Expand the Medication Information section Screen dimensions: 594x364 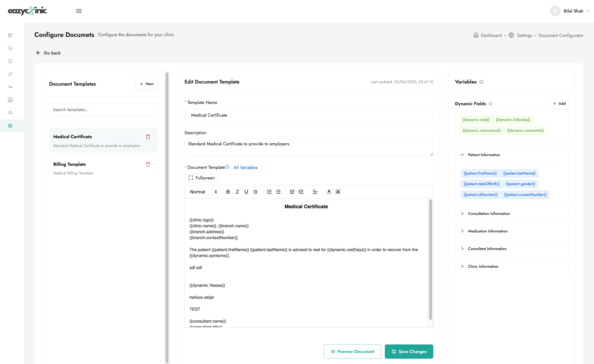[511, 231]
